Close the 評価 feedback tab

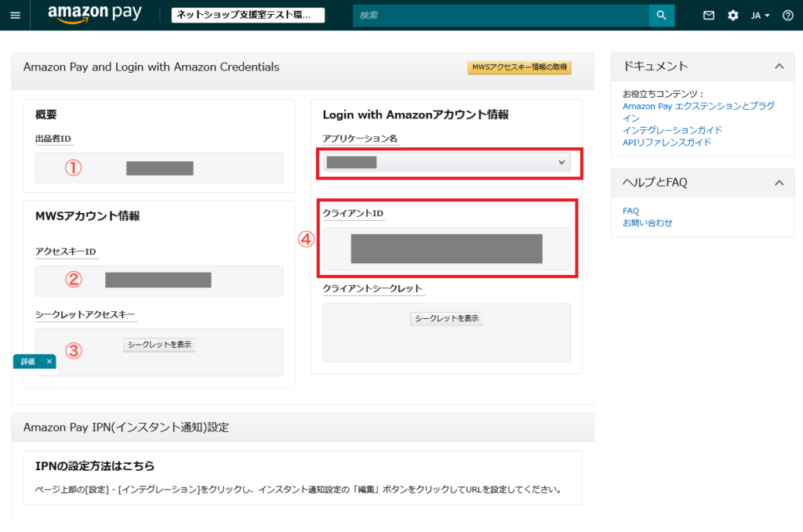point(49,361)
